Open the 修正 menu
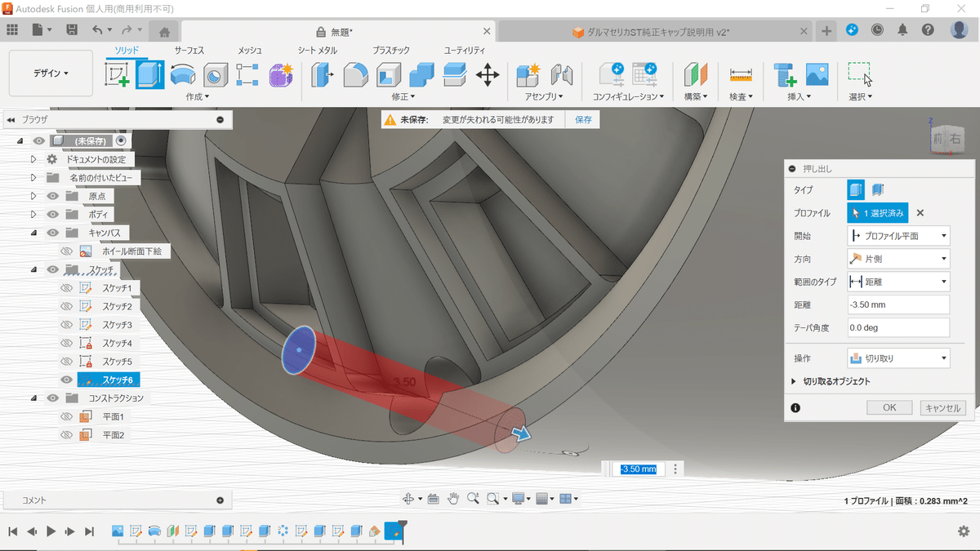The width and height of the screenshot is (980, 551). click(403, 96)
